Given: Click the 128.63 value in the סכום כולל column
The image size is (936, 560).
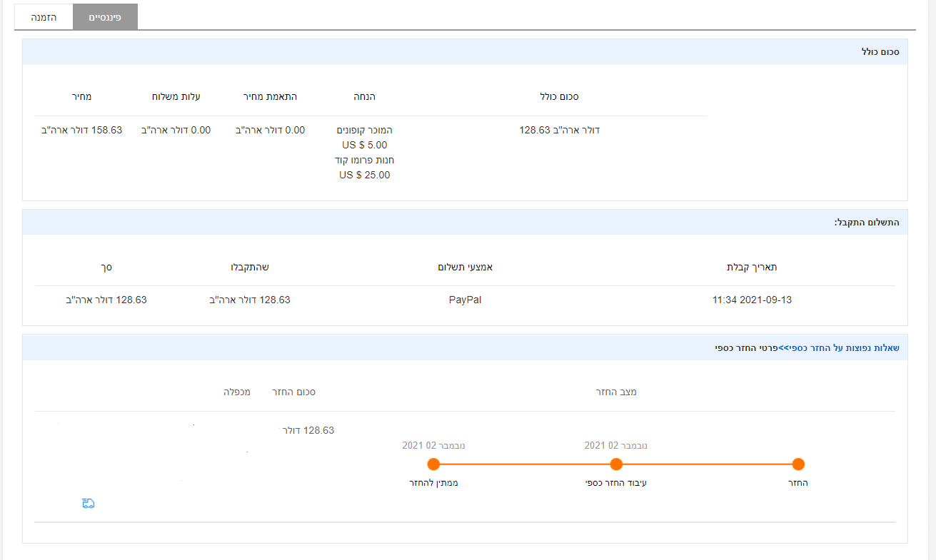Looking at the screenshot, I should [x=560, y=131].
